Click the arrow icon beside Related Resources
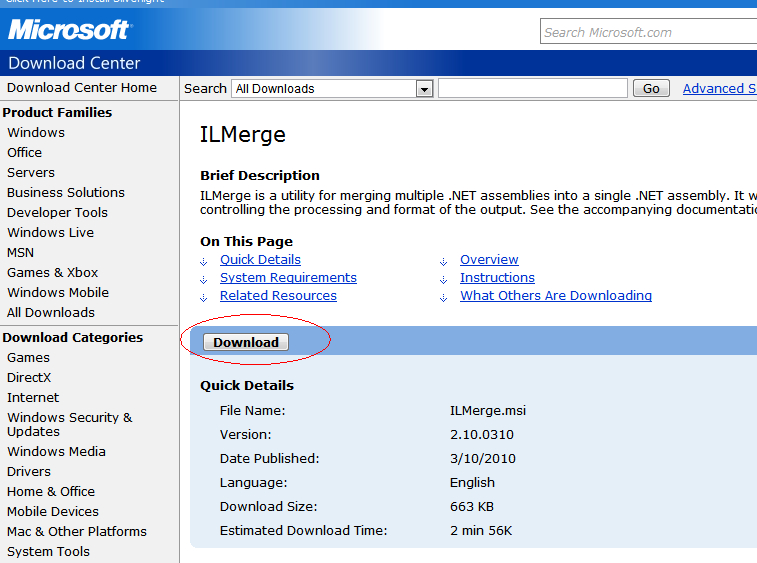Screen dimensions: 757x563 (204, 297)
